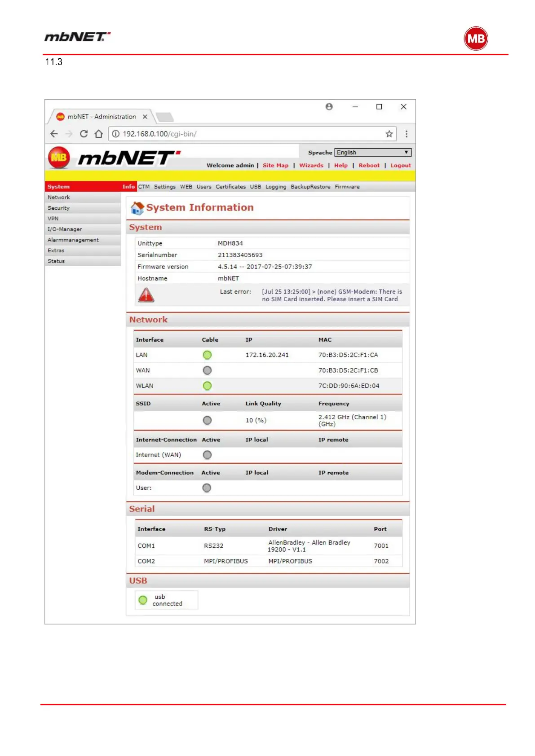Open Security in the sidebar menu
Image resolution: width=535 pixels, height=756 pixels.
pos(83,208)
